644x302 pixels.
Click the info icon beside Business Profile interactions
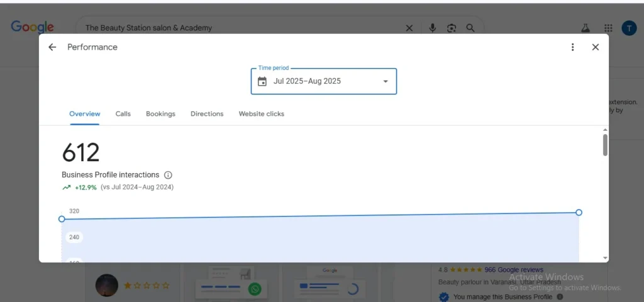tap(168, 175)
